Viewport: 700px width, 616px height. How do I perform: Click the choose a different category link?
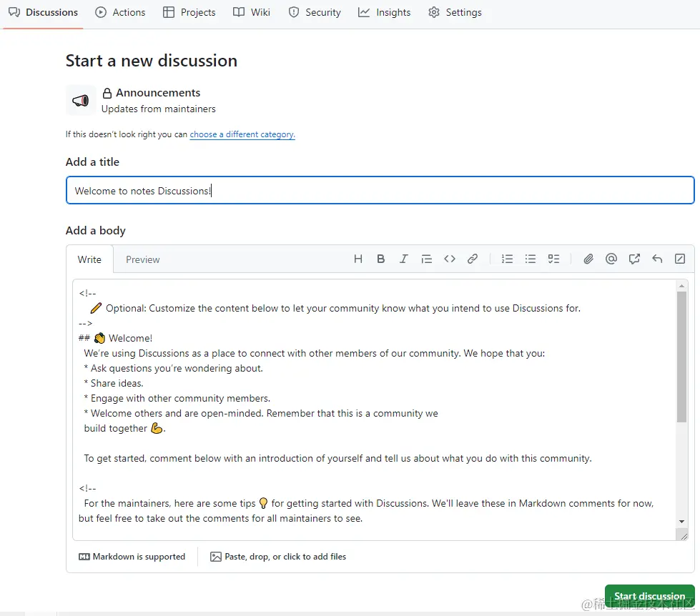pos(242,134)
